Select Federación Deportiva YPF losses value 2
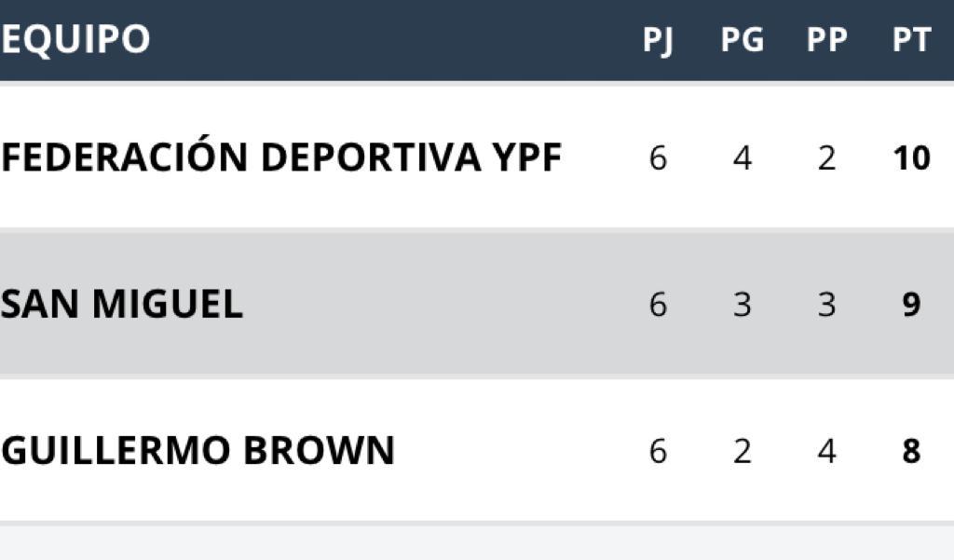The height and width of the screenshot is (560, 954). click(x=826, y=158)
